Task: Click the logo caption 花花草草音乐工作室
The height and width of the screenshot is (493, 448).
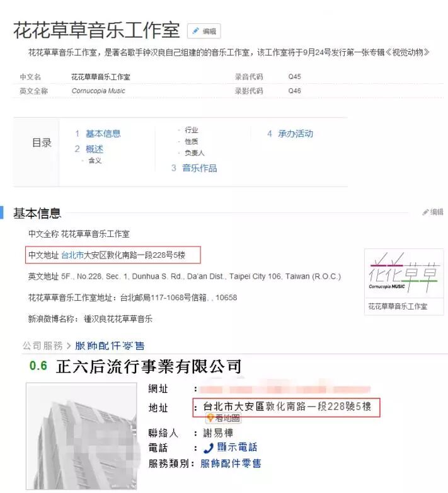Action: [x=398, y=306]
